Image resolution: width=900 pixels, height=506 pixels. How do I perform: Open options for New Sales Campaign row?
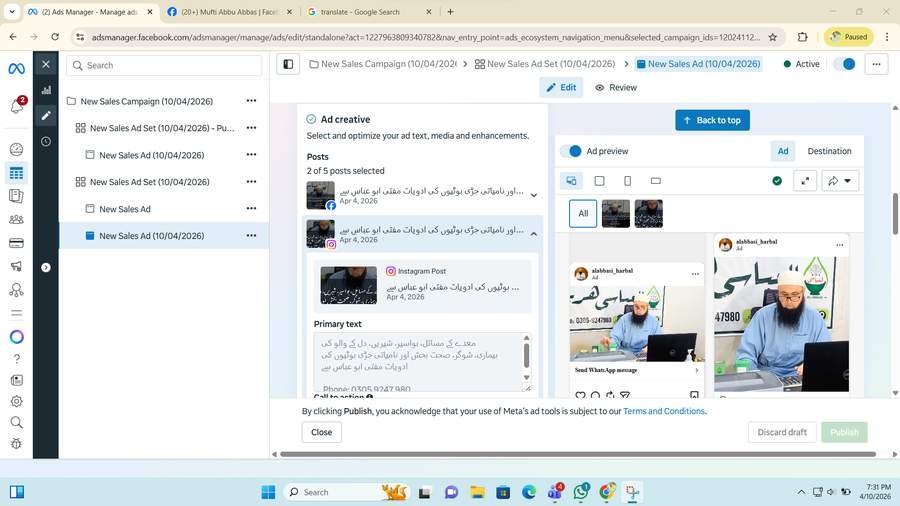click(x=251, y=100)
